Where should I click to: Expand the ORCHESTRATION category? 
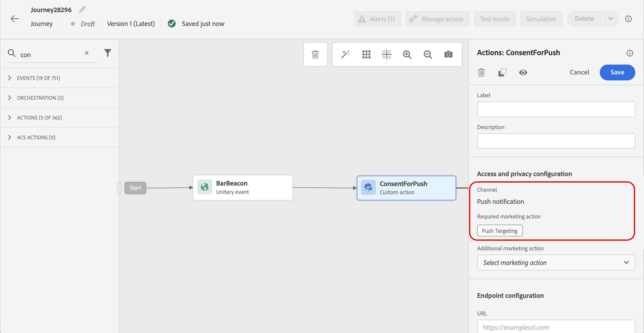[40, 98]
